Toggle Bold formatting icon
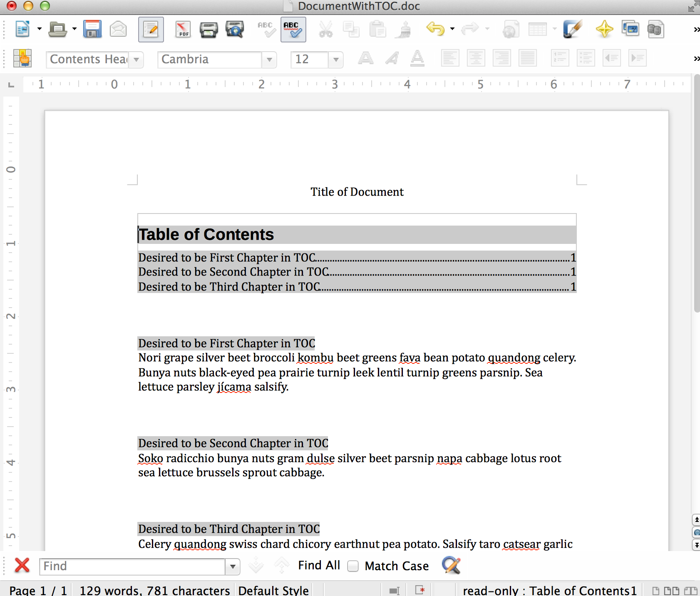This screenshot has height=596, width=700. point(365,58)
